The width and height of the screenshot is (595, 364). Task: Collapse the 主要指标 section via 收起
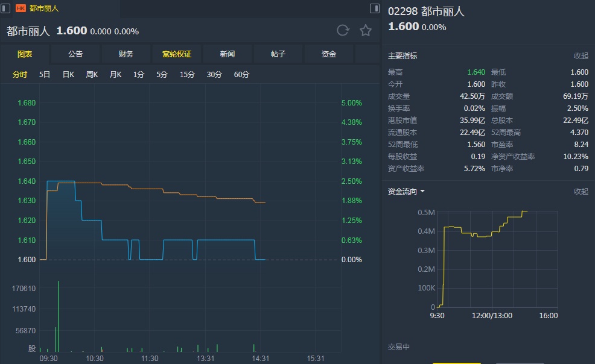tap(581, 55)
